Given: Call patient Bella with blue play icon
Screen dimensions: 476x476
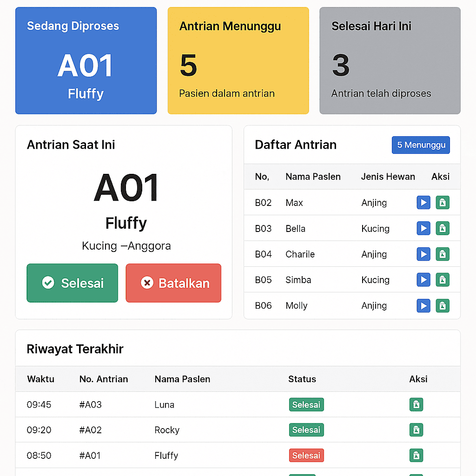Looking at the screenshot, I should (423, 228).
